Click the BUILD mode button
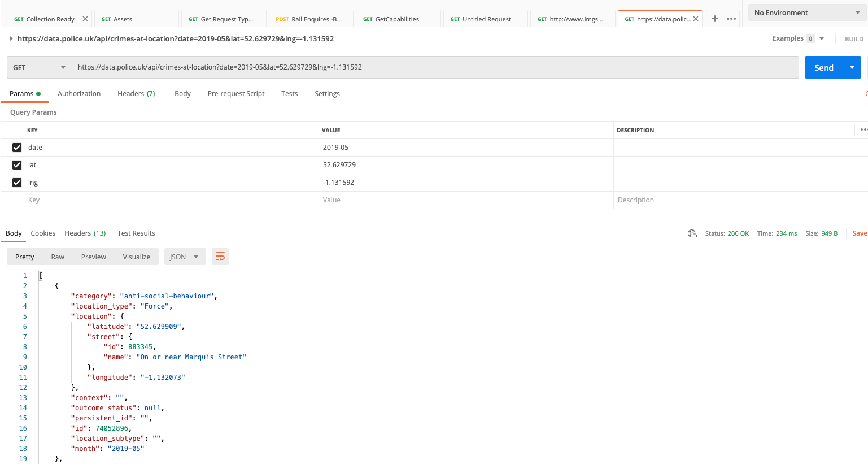The height and width of the screenshot is (464, 868). point(854,39)
